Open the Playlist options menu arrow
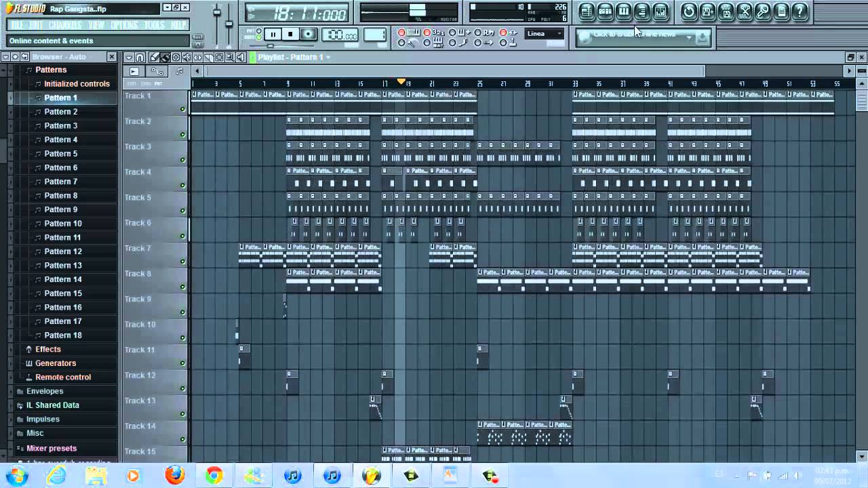The height and width of the screenshot is (488, 868). tap(129, 58)
